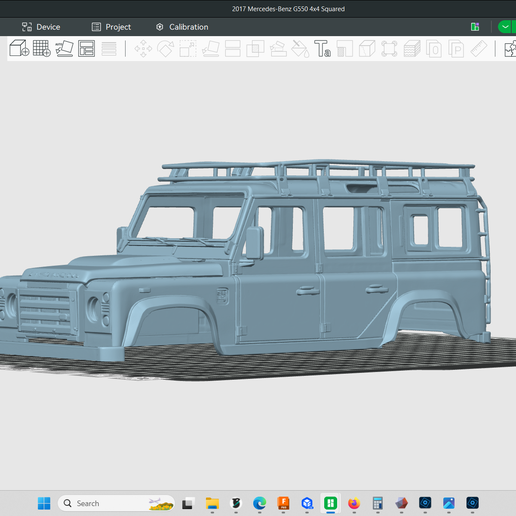The image size is (516, 516).
Task: Select the painting brush tool icon
Action: pyautogui.click(x=278, y=49)
